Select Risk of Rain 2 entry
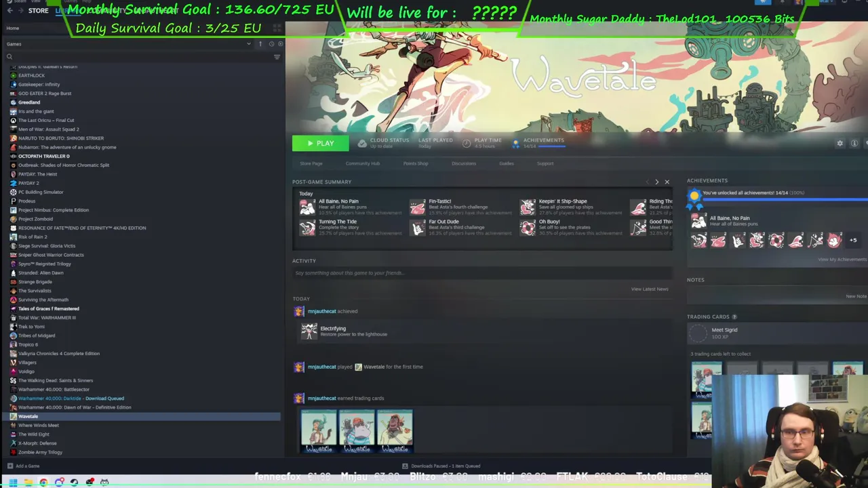Image resolution: width=868 pixels, height=488 pixels. (33, 237)
